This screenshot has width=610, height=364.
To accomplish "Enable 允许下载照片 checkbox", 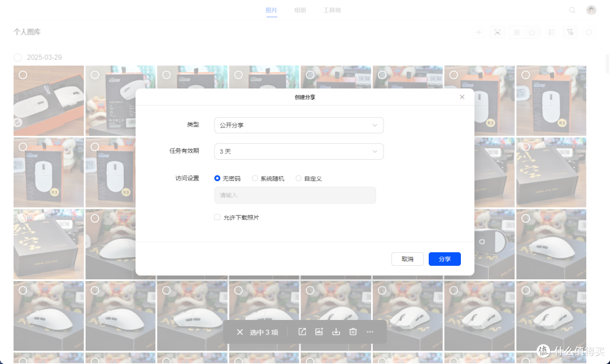I will [217, 217].
